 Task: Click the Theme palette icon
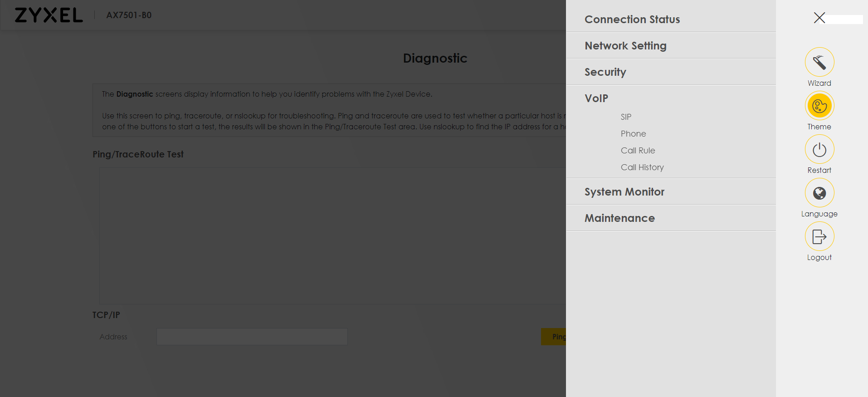pos(819,106)
